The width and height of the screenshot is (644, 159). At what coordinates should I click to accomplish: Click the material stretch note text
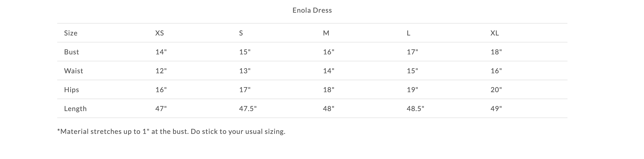tap(171, 131)
